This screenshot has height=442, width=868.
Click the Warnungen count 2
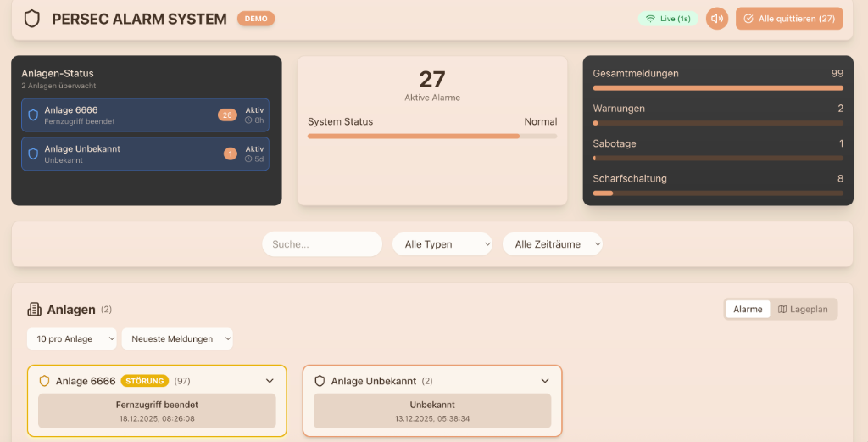click(x=840, y=109)
